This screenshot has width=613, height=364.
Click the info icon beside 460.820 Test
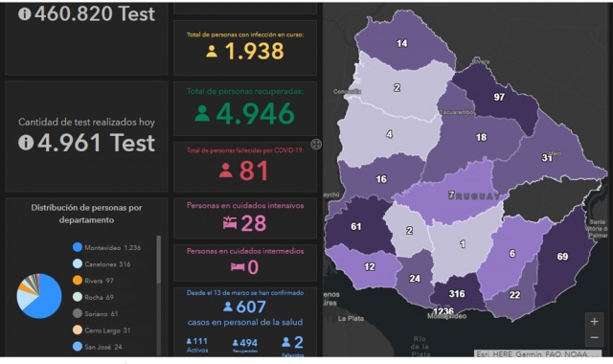(25, 13)
